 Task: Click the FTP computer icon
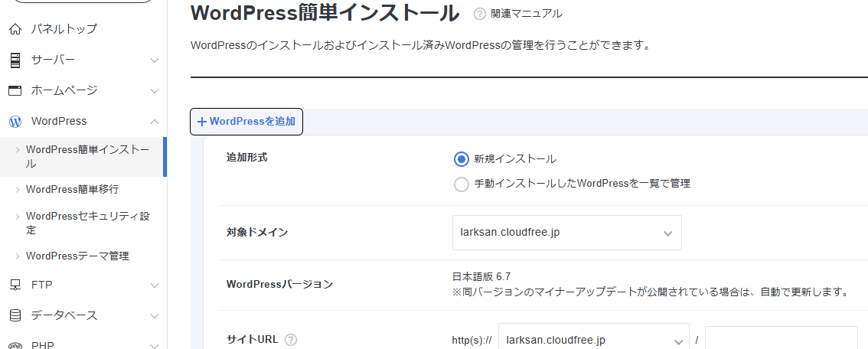click(x=15, y=285)
